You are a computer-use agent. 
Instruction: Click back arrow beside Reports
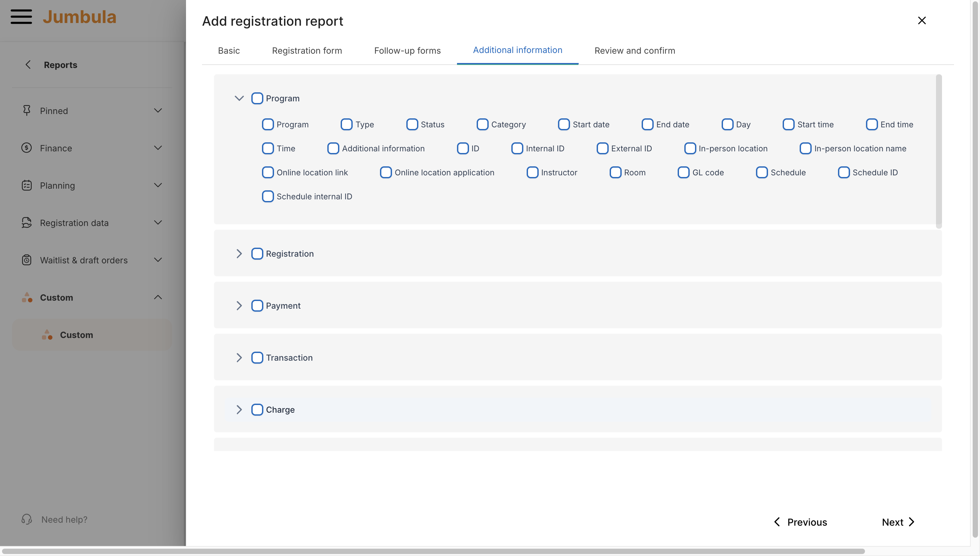click(28, 65)
